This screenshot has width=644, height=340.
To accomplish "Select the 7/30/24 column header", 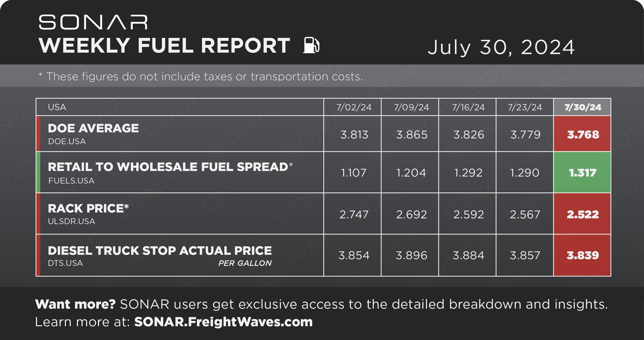I will 582,107.
